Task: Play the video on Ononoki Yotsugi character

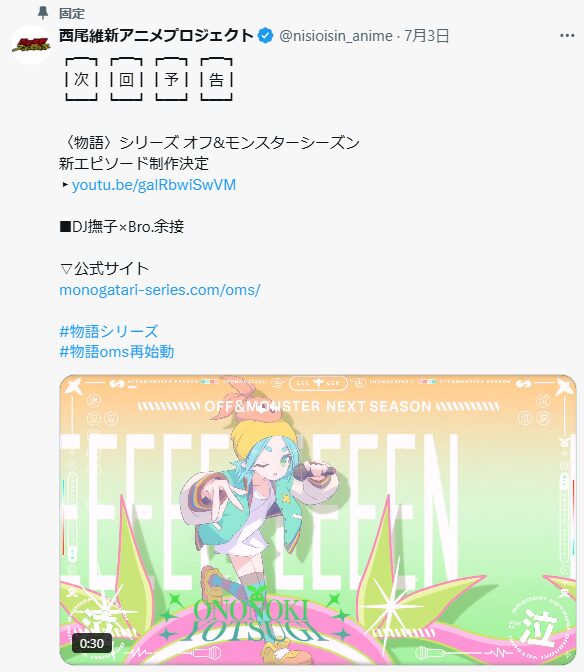Action: click(317, 520)
